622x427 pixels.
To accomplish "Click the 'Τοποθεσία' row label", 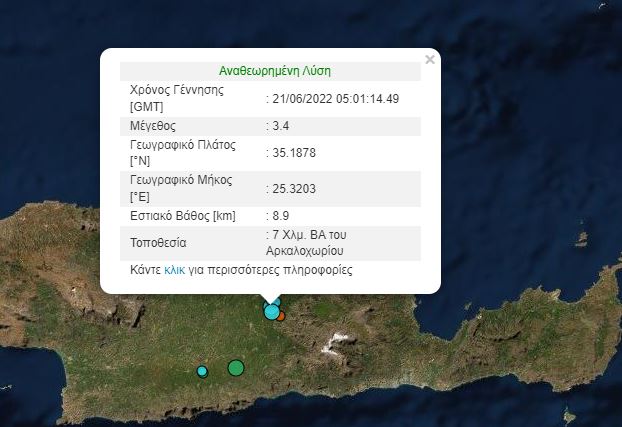I will point(158,242).
